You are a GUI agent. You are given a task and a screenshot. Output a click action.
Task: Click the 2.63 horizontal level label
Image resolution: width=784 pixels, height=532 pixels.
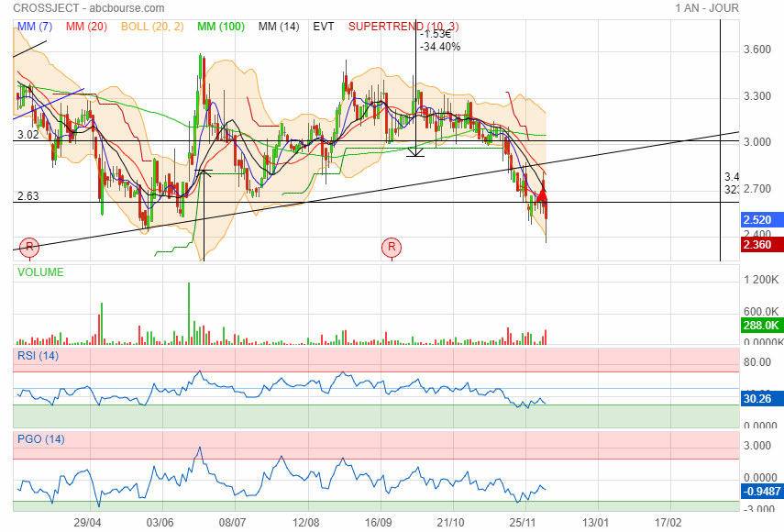[28, 196]
